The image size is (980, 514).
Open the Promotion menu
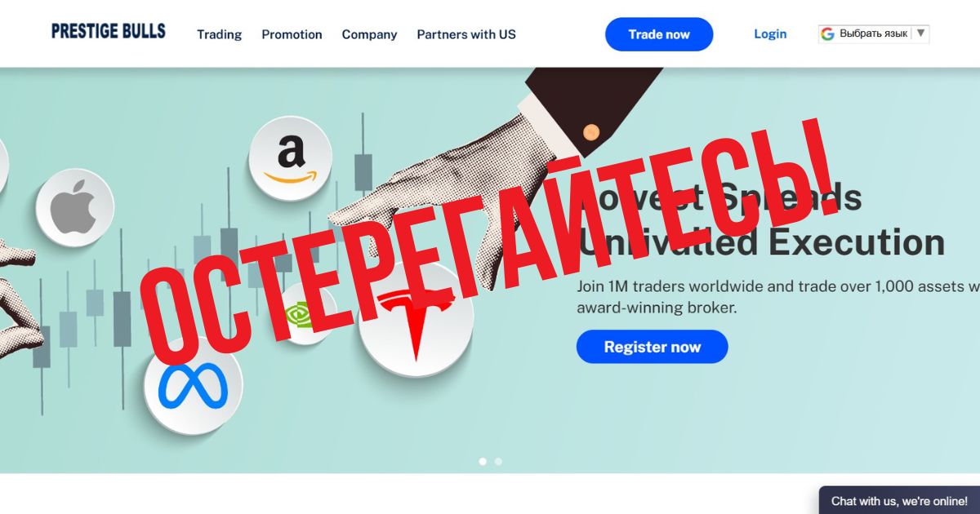coord(292,34)
